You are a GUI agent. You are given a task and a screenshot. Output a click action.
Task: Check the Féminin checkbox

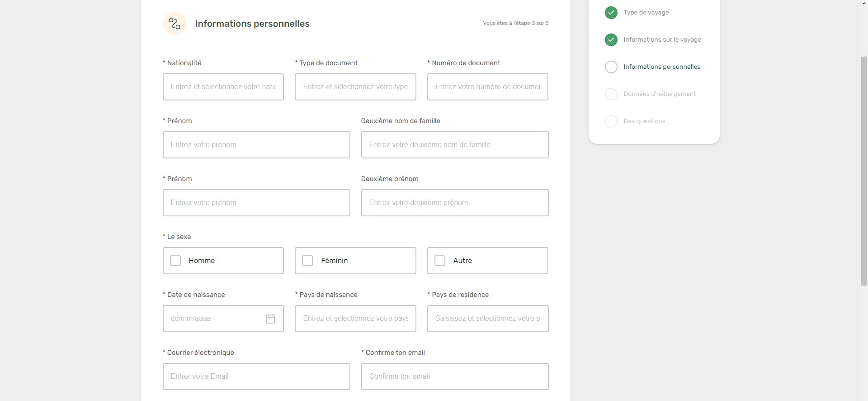coord(307,261)
